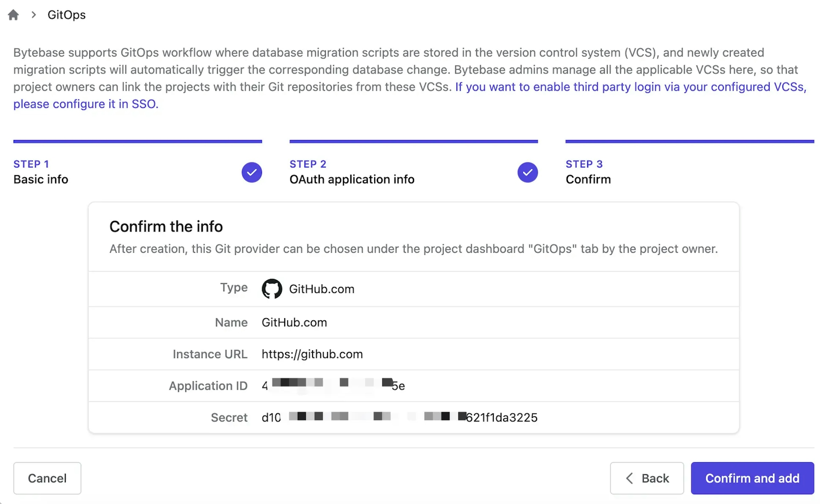Click the Back button

click(647, 478)
